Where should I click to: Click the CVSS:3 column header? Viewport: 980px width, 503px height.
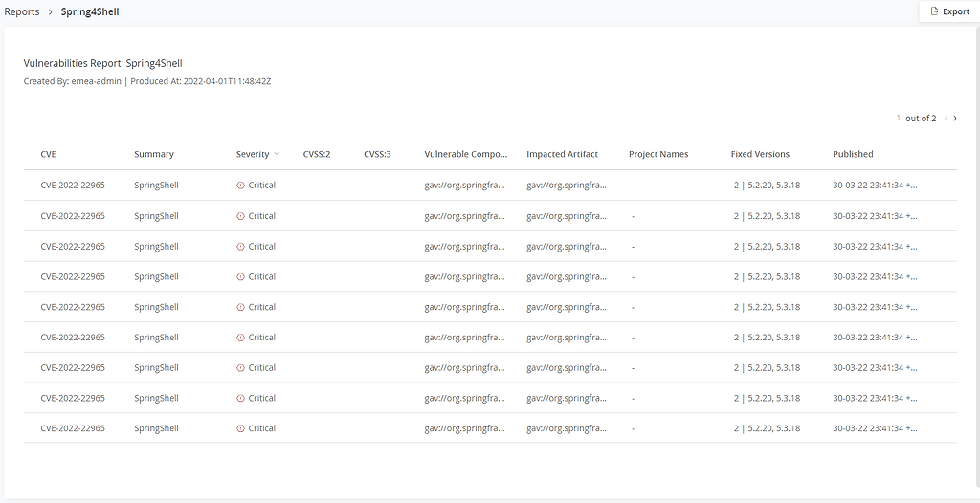pos(377,154)
